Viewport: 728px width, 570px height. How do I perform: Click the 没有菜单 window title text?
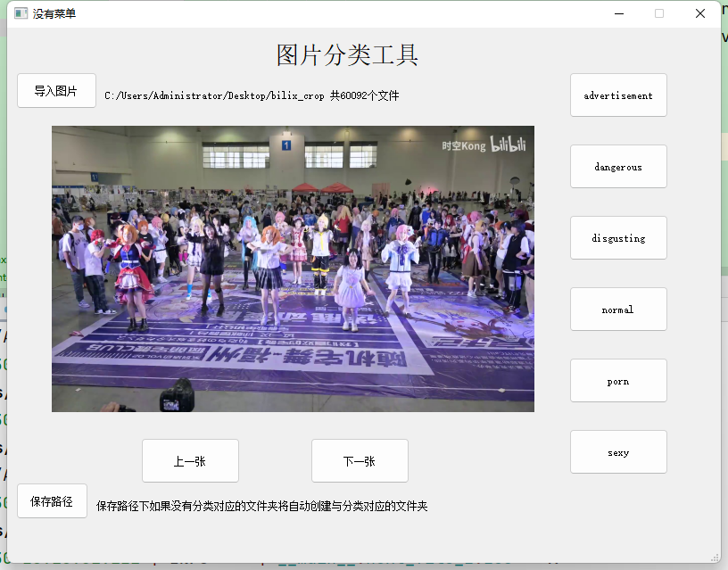(x=54, y=14)
